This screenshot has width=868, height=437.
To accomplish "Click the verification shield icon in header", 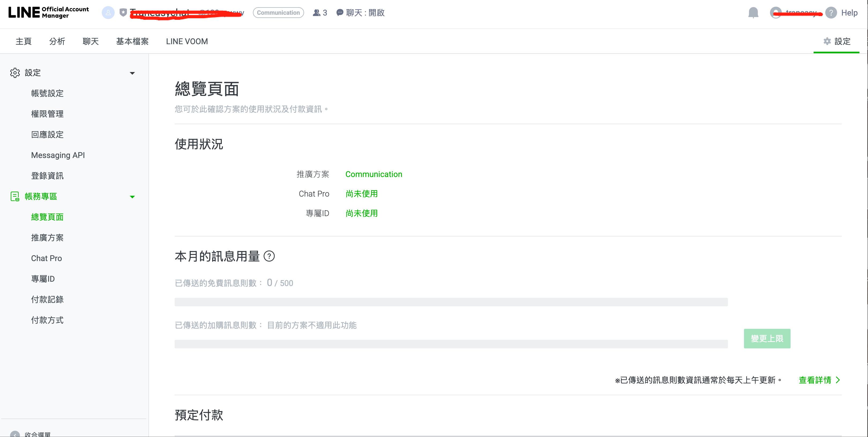I will (123, 13).
